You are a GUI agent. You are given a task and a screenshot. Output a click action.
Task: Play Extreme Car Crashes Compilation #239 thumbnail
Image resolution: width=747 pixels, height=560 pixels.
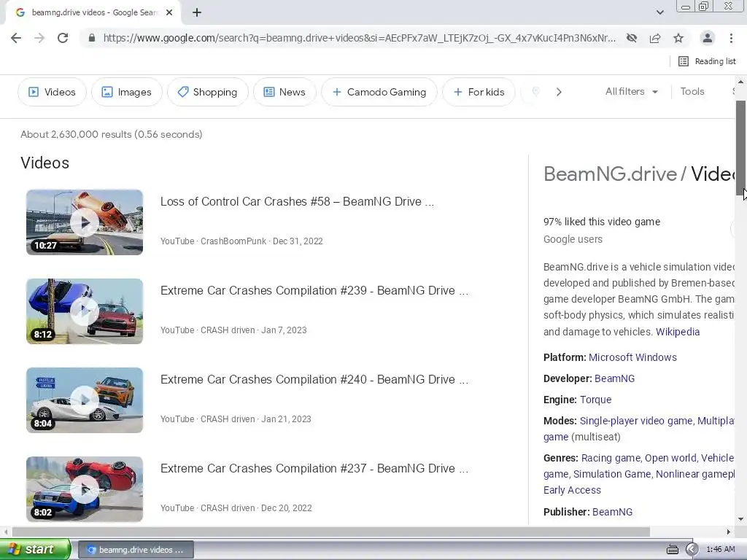click(x=85, y=311)
